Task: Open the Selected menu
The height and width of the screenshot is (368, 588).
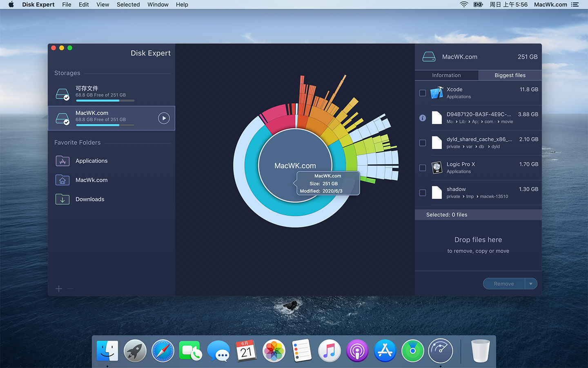Action: 128,4
